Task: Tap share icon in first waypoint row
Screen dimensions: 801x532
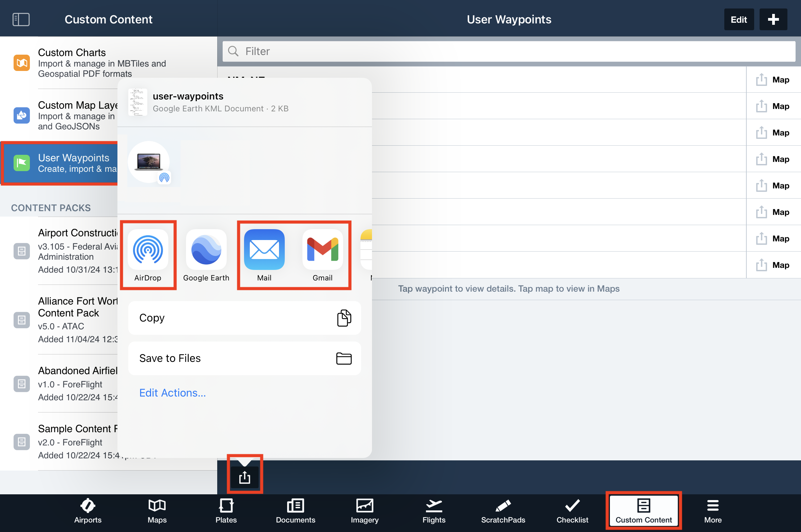Action: [x=761, y=79]
